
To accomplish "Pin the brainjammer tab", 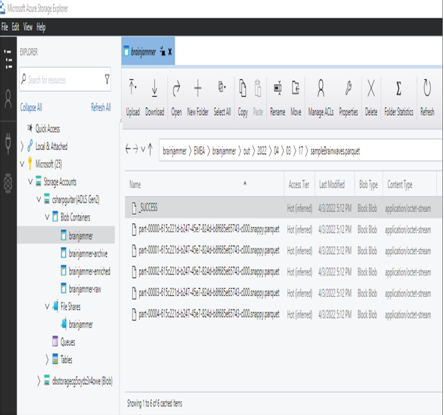I will pos(163,52).
